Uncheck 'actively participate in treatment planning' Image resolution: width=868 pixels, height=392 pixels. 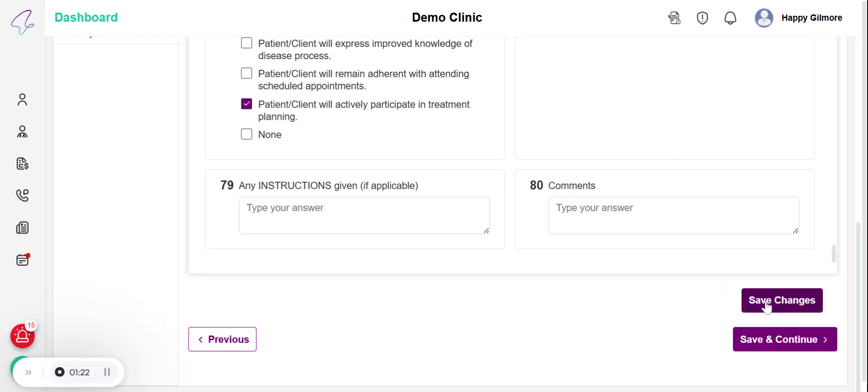(246, 104)
